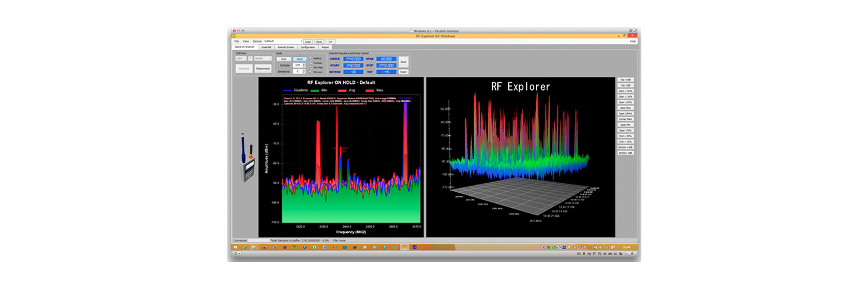The height and width of the screenshot is (289, 868).
Task: Click the Span Max button
Action: (625, 108)
